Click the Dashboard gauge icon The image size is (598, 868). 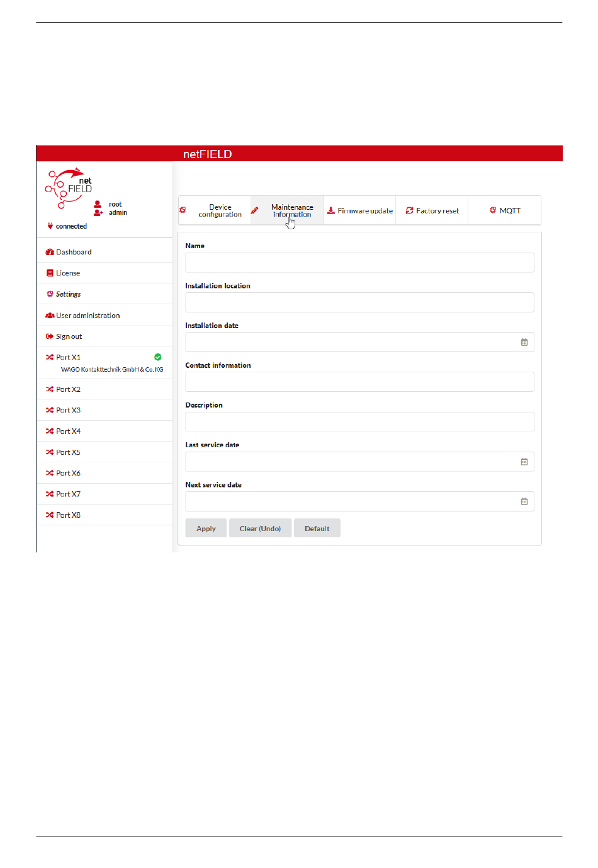pos(50,252)
